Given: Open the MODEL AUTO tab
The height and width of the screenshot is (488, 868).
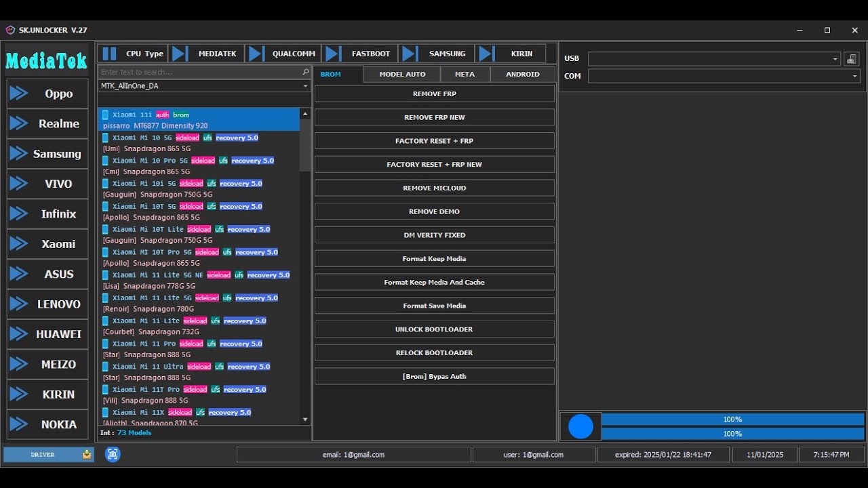Looking at the screenshot, I should pos(402,75).
